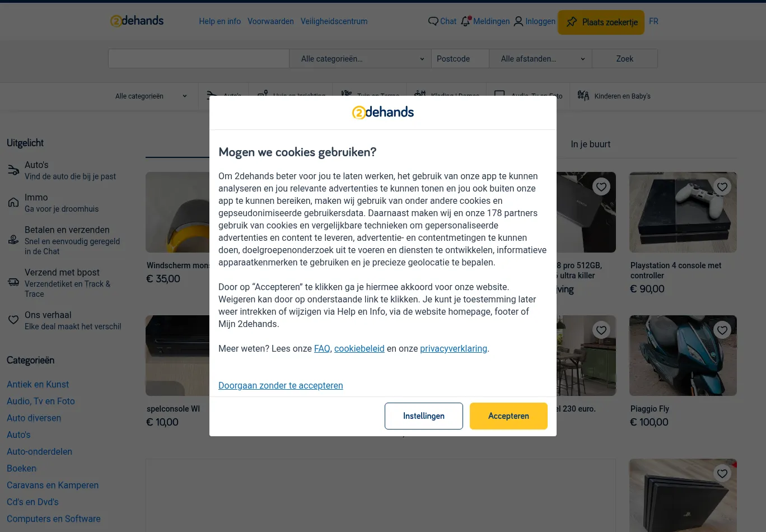766x532 pixels.
Task: Open Chat speech bubble icon
Action: (433, 21)
